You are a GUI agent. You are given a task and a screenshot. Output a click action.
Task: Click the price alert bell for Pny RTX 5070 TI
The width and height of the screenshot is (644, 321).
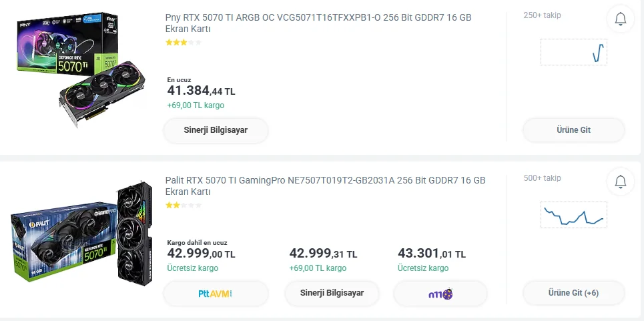tap(620, 19)
